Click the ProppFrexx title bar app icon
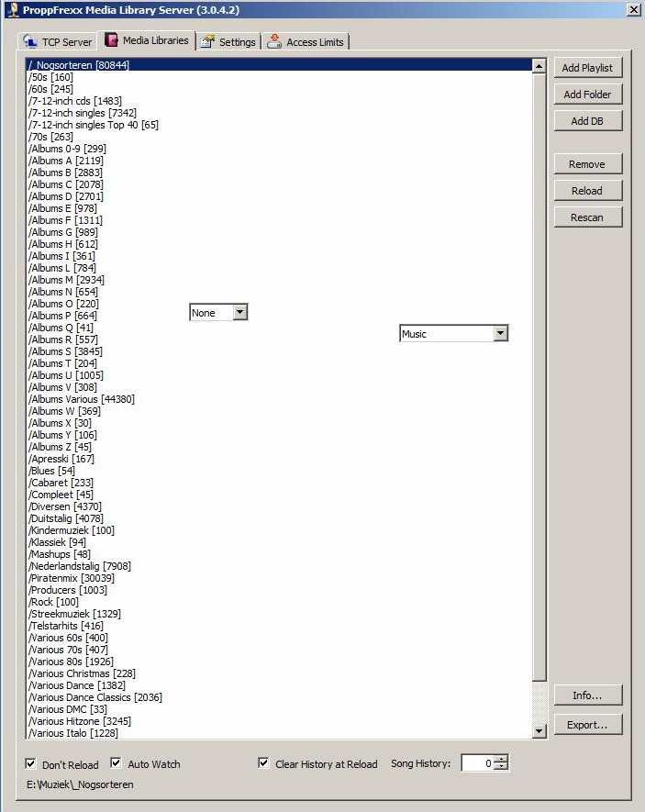The height and width of the screenshot is (812, 645). coord(13,9)
